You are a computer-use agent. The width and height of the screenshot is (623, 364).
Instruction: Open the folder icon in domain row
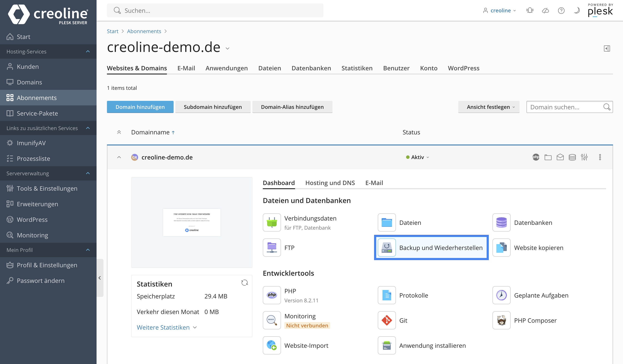tap(548, 157)
